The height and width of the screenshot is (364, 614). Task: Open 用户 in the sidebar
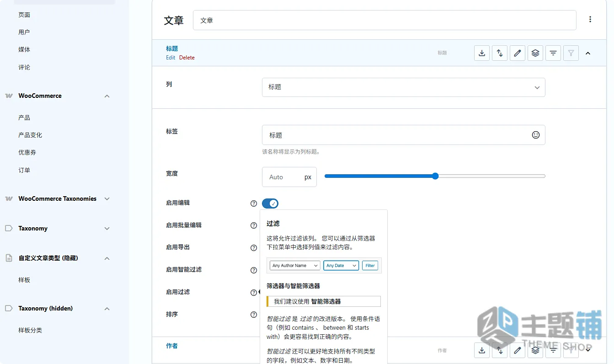pos(24,32)
